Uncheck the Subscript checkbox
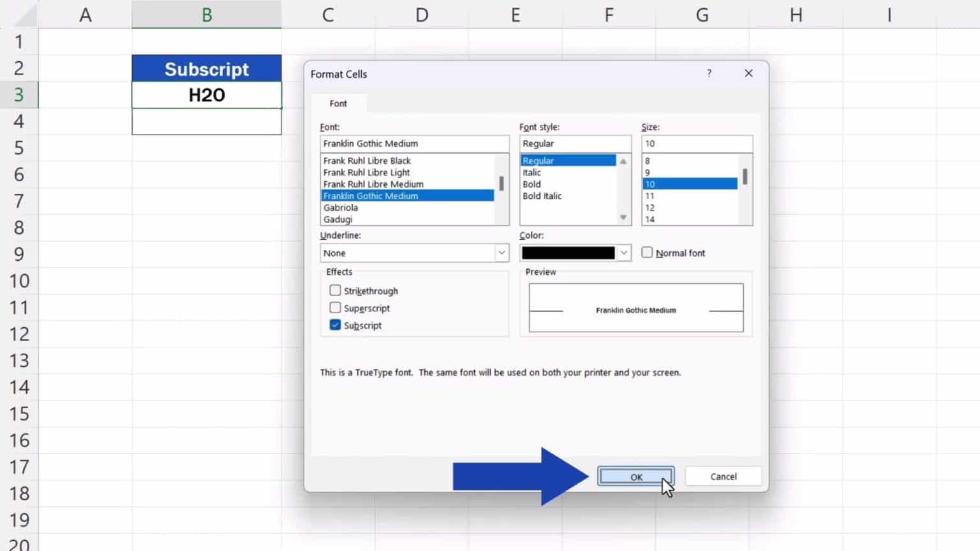 (335, 325)
